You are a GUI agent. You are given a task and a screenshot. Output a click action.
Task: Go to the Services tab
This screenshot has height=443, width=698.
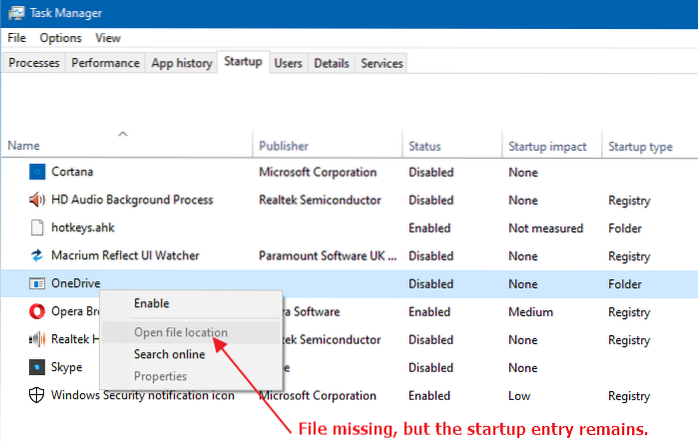pyautogui.click(x=381, y=63)
